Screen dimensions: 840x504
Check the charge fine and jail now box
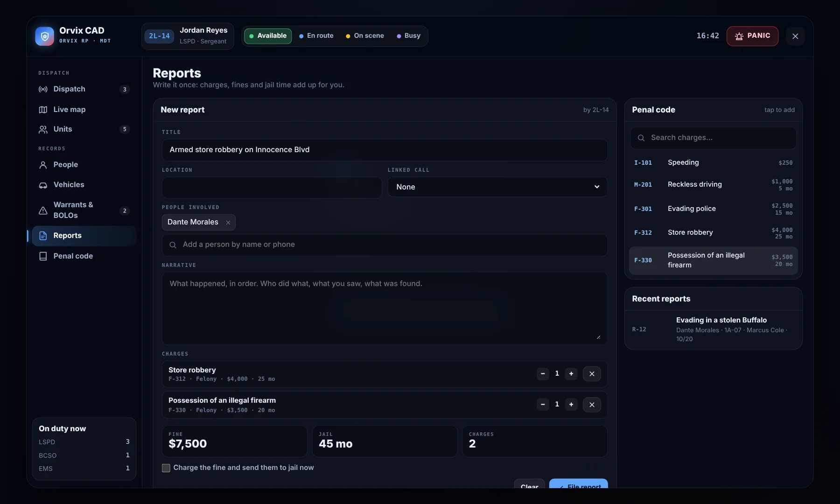[x=166, y=468]
